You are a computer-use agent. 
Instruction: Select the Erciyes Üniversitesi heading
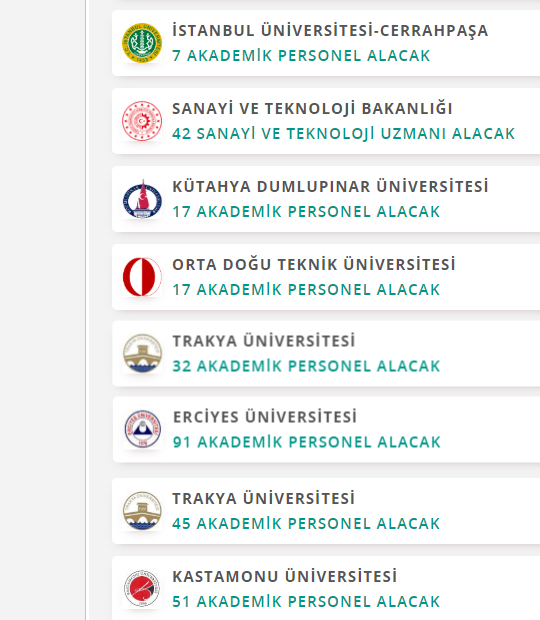click(x=265, y=417)
